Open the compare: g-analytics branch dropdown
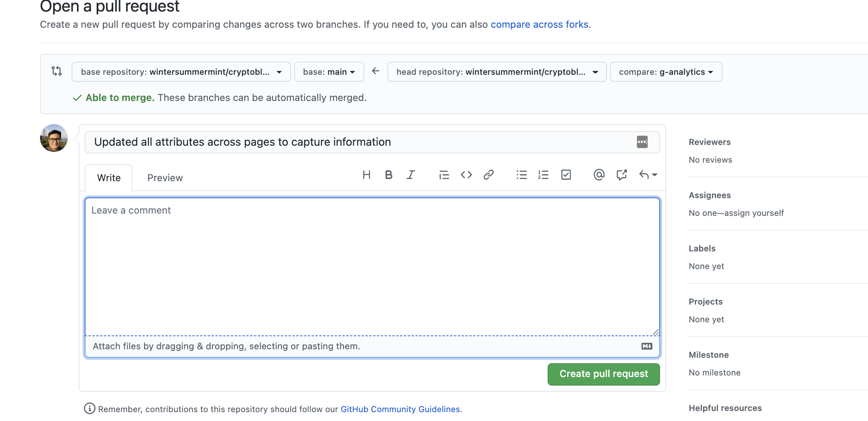Image resolution: width=868 pixels, height=421 pixels. pos(666,72)
